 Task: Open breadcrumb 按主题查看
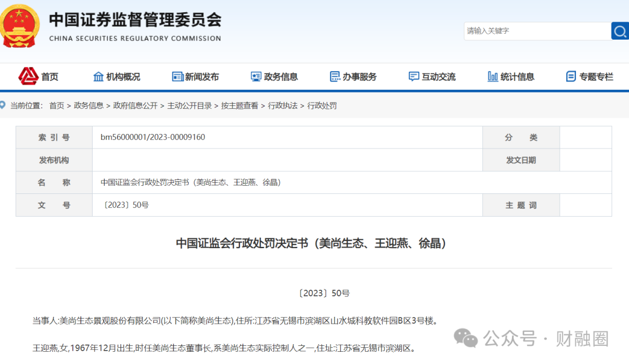pos(239,105)
